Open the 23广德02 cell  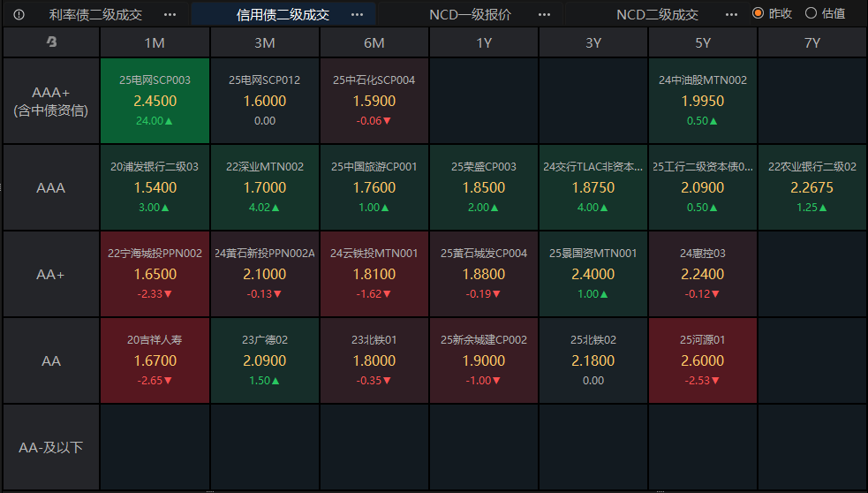(264, 360)
